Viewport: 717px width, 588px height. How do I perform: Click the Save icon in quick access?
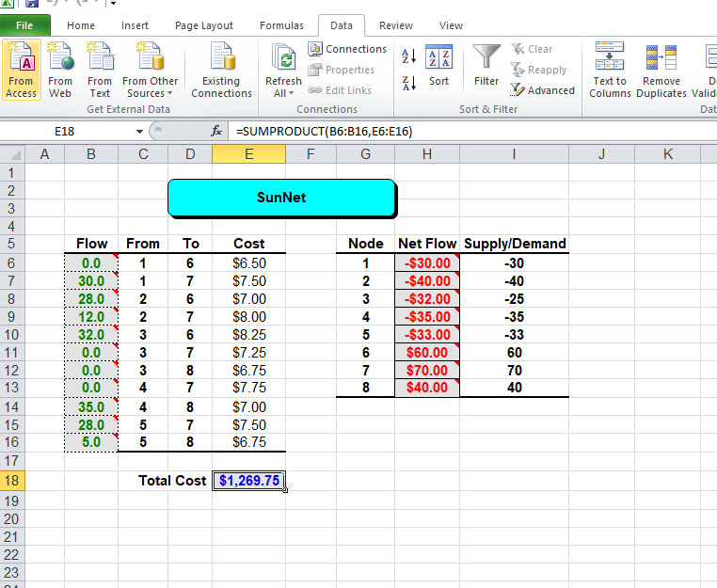[32, 3]
